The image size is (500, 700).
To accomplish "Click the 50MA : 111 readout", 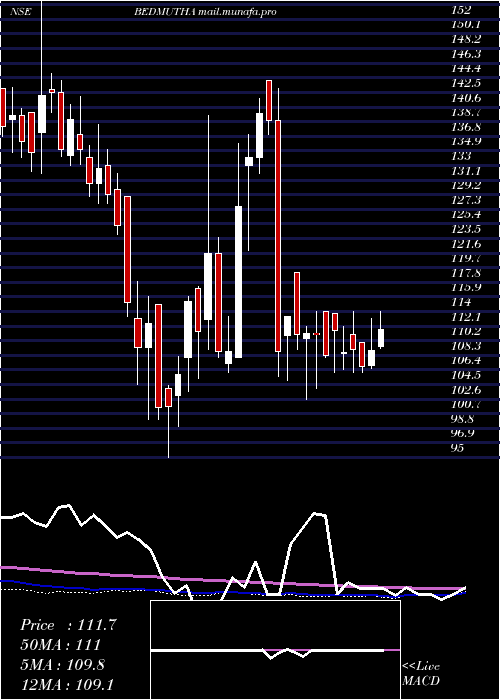I will (60, 645).
